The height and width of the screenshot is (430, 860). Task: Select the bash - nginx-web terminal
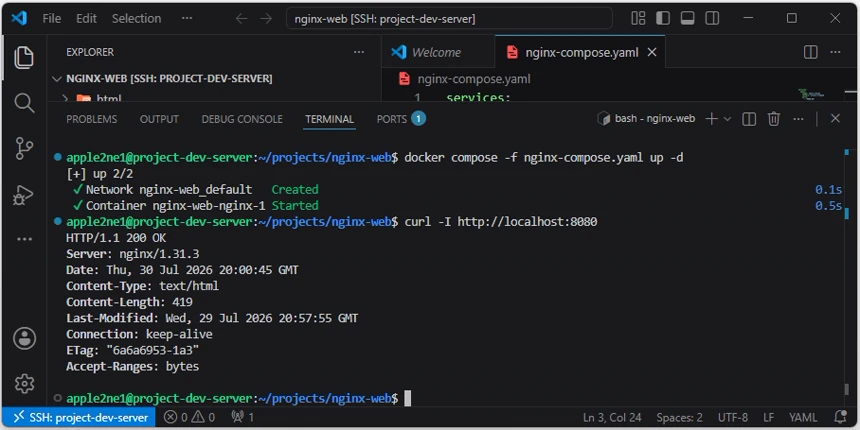(x=647, y=118)
